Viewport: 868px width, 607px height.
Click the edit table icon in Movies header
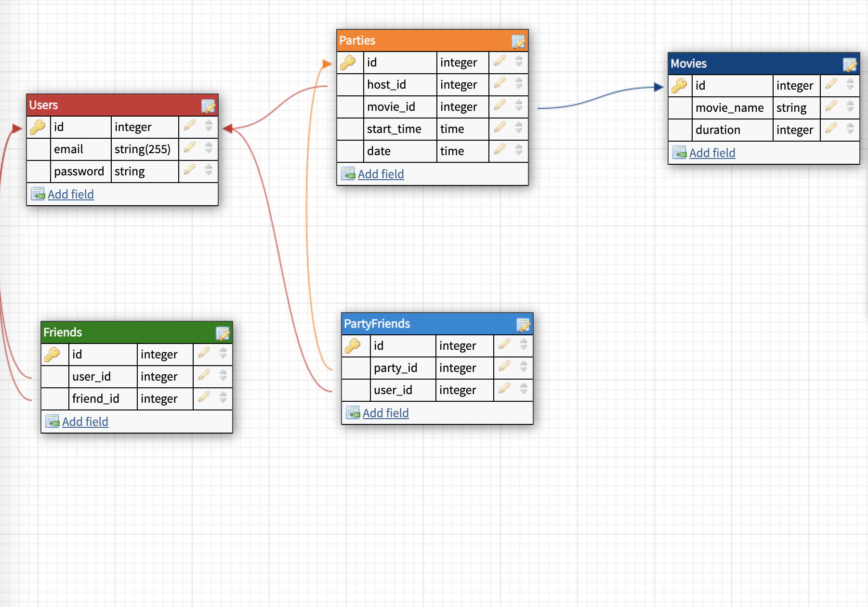point(850,64)
